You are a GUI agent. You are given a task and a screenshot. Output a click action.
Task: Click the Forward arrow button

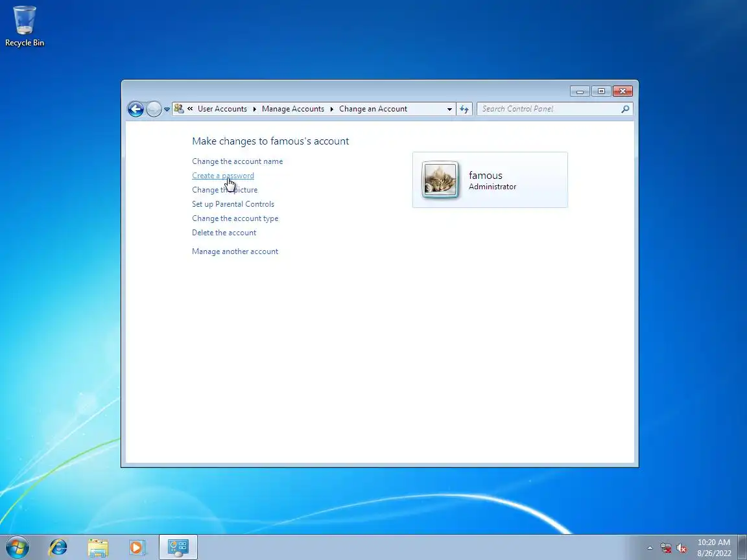(x=154, y=109)
